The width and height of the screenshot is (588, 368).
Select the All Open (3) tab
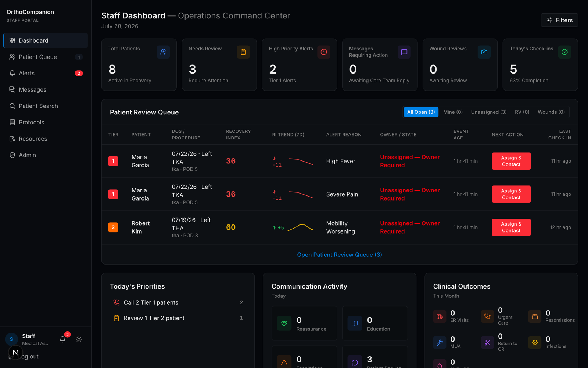(x=421, y=112)
